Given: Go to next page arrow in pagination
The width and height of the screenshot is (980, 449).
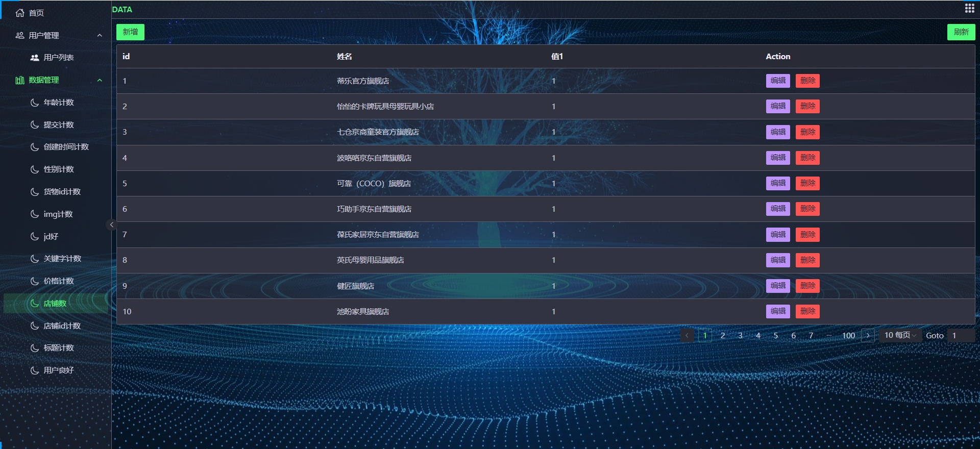Looking at the screenshot, I should [868, 336].
